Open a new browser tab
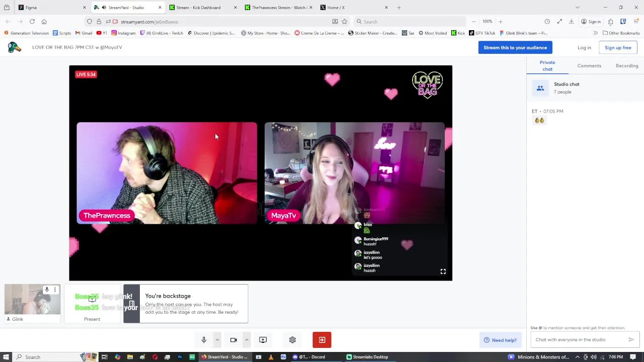Screen dimensions: 644x362 click(399, 8)
